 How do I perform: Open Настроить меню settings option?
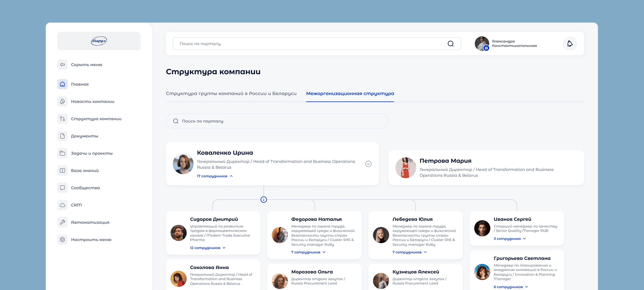tap(91, 239)
